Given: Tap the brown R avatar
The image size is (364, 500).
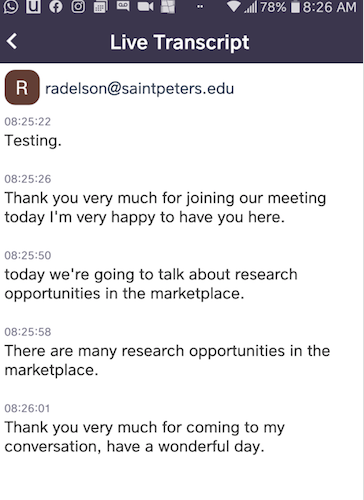Looking at the screenshot, I should coord(22,87).
